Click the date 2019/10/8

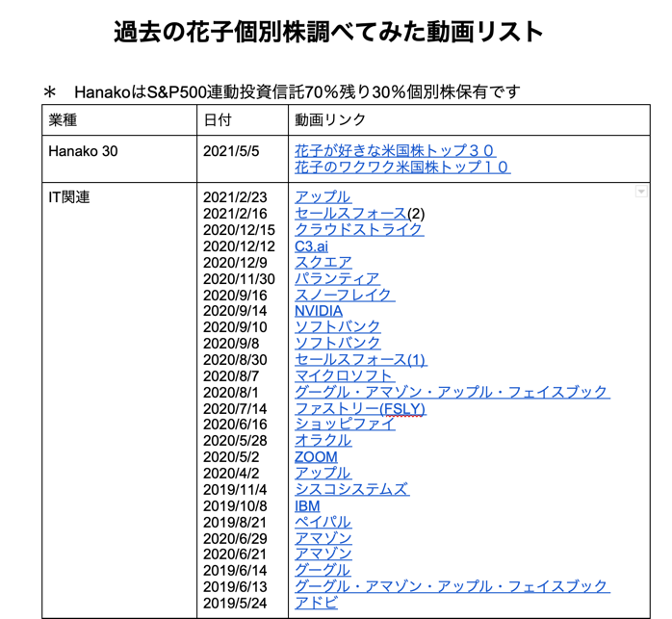click(235, 505)
